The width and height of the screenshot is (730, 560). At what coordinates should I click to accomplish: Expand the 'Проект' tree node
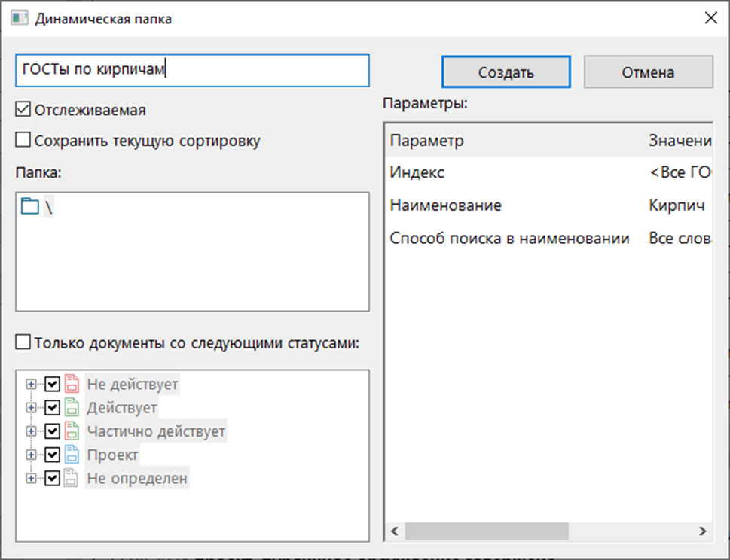31,455
